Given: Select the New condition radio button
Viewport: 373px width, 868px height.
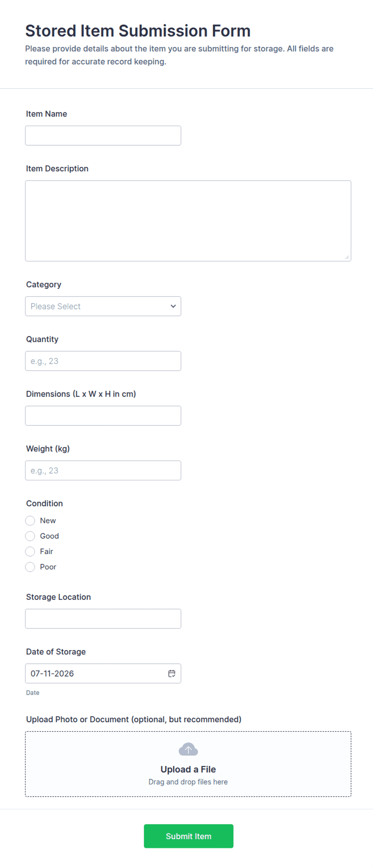Looking at the screenshot, I should pos(30,520).
